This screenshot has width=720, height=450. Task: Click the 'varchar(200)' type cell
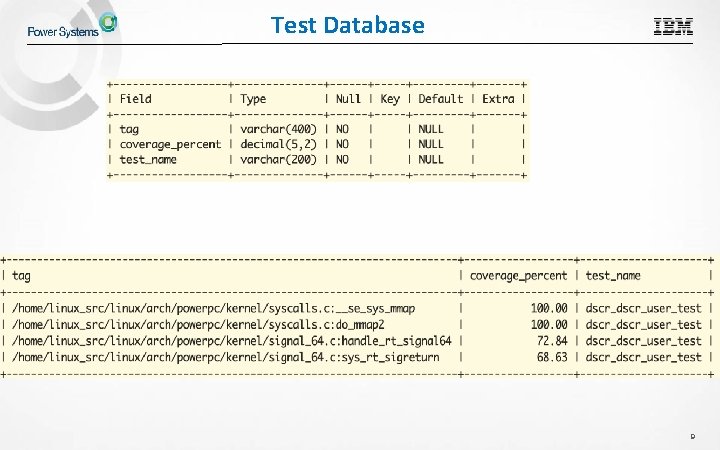(x=278, y=159)
